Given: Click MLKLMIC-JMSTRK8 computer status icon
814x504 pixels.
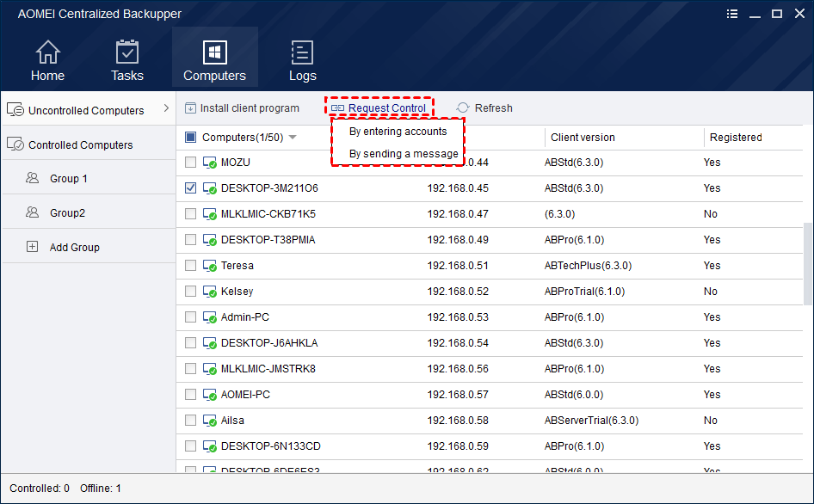Looking at the screenshot, I should click(210, 369).
